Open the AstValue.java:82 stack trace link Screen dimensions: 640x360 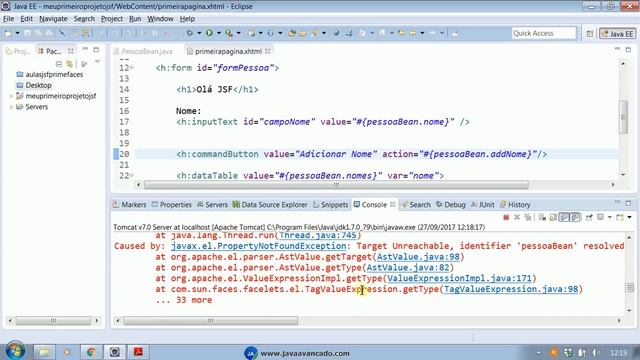408,267
